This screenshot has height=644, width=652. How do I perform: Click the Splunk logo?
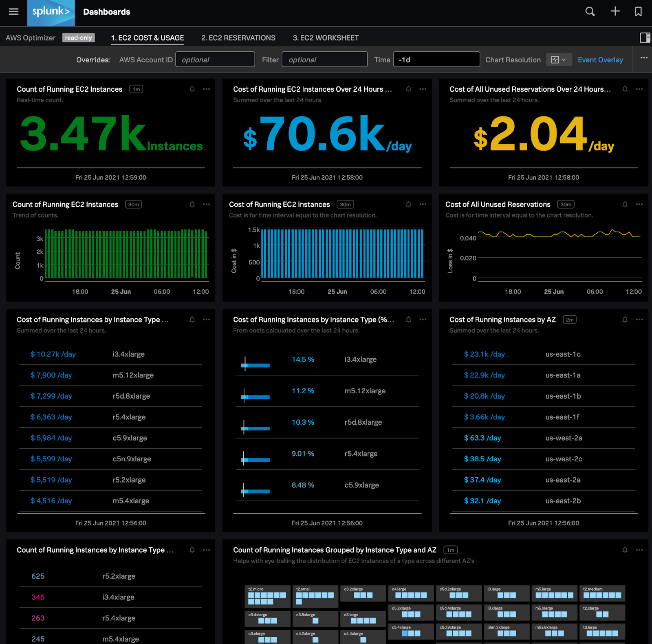click(x=51, y=13)
